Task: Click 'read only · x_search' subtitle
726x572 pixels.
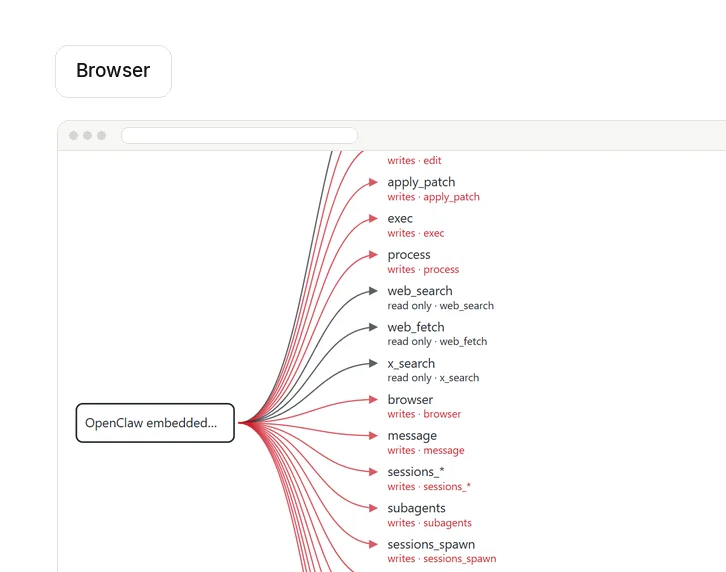Action: tap(433, 378)
